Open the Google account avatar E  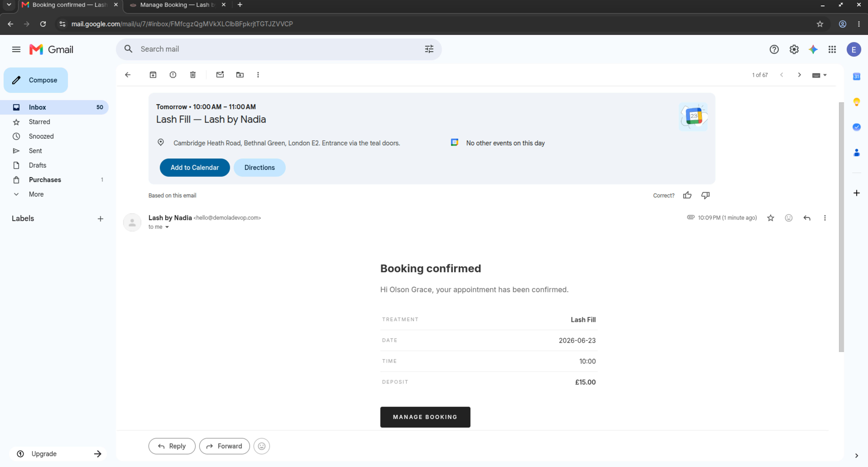pyautogui.click(x=854, y=50)
